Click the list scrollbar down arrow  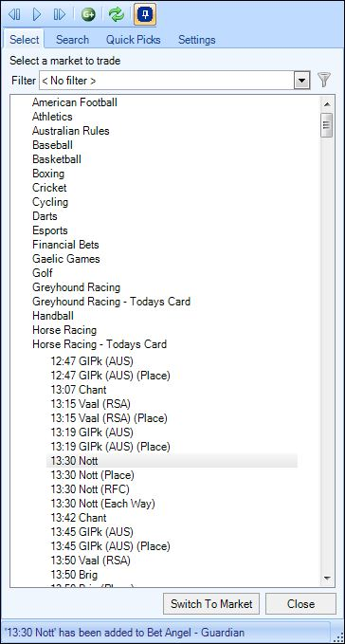pyautogui.click(x=327, y=579)
